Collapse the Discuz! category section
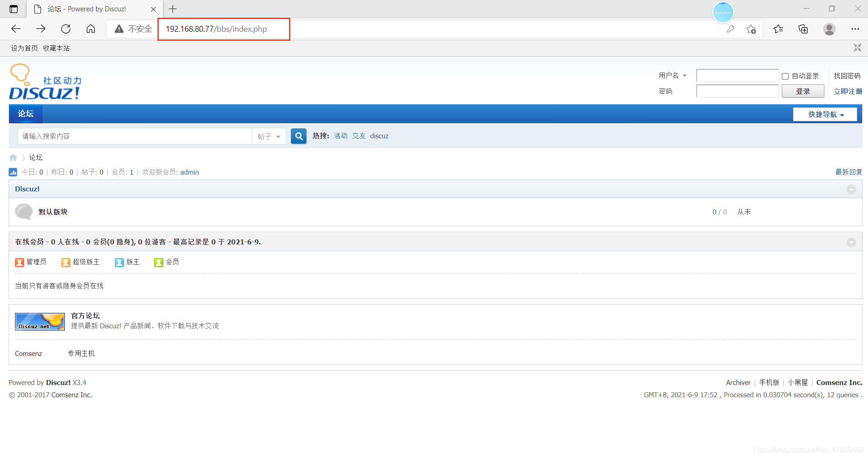 tap(851, 190)
